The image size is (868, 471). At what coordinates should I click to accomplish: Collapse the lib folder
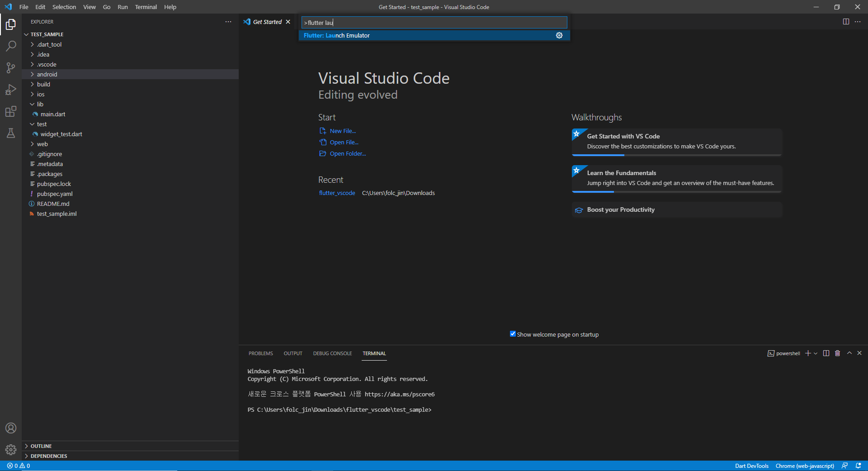[x=32, y=104]
